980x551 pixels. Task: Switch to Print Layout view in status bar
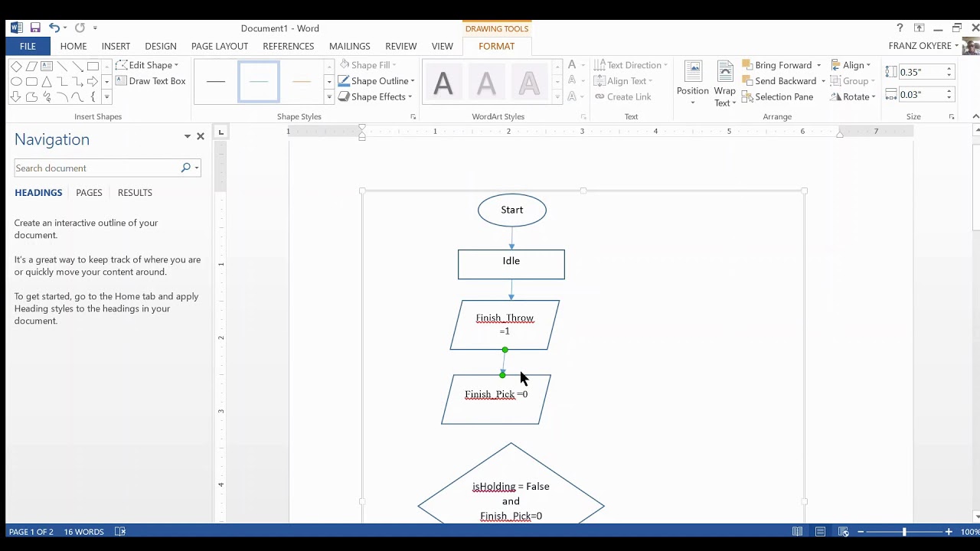[820, 532]
